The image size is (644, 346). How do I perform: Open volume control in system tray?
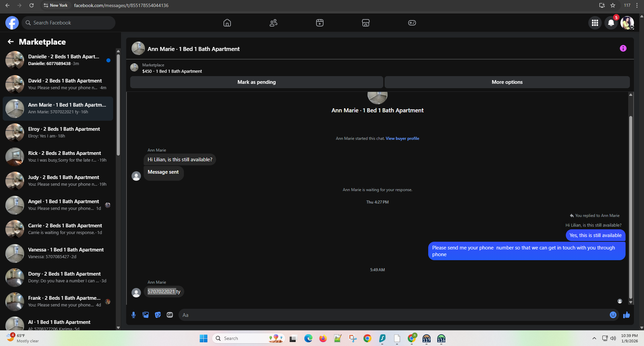point(613,338)
